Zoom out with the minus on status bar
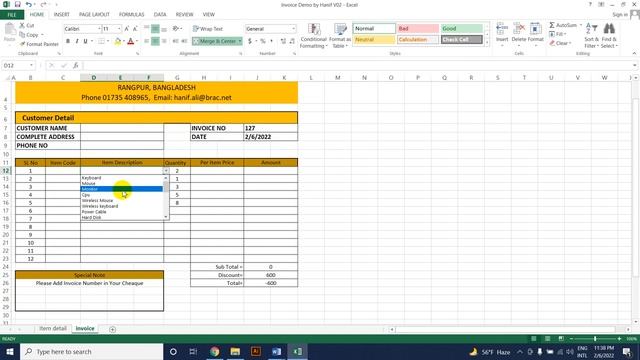Image resolution: width=640 pixels, height=360 pixels. point(571,339)
